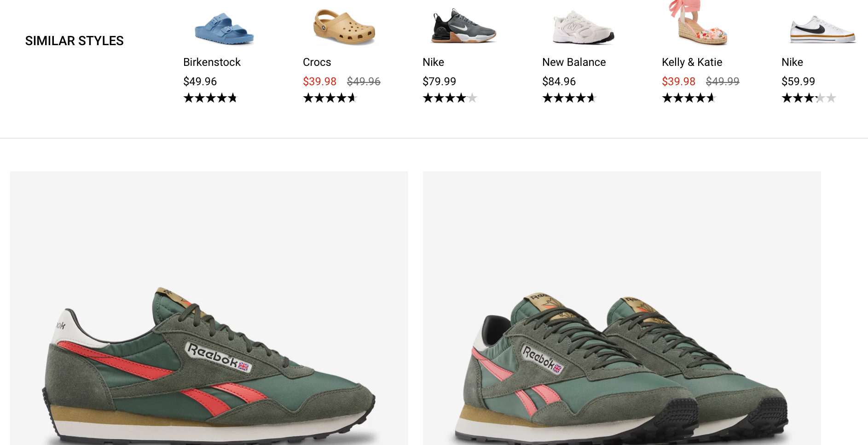The height and width of the screenshot is (445, 868).
Task: Click the three-star rating under Nike $59.99
Action: tap(809, 98)
